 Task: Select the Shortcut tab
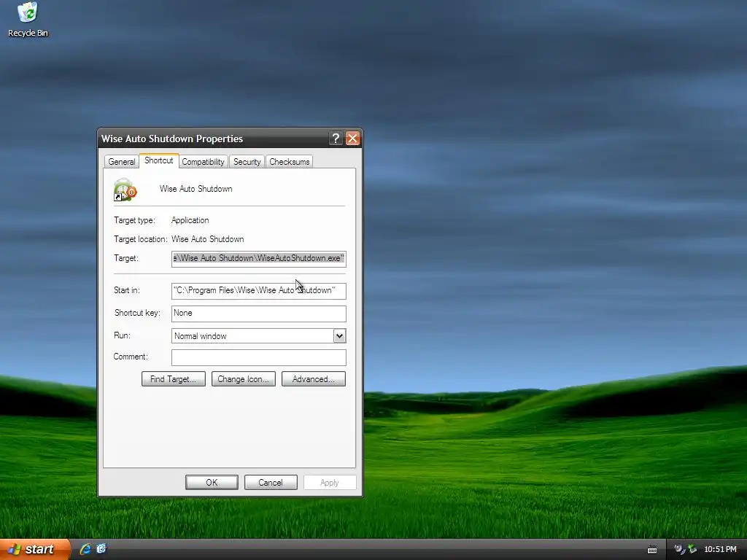[x=158, y=160]
